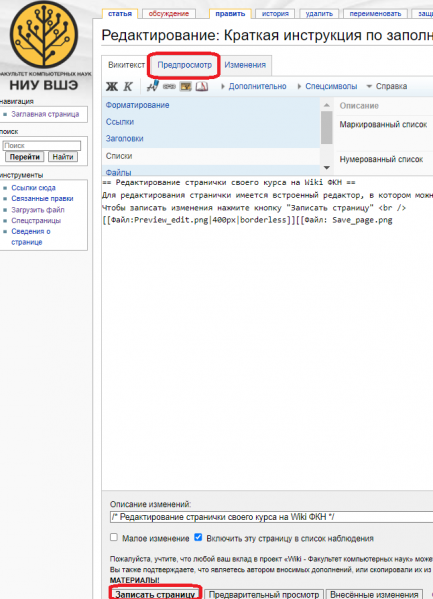Viewport: 433px width, 599px height.
Task: Uncheck Включить эту страницу в список наблюдения
Action: (x=198, y=537)
